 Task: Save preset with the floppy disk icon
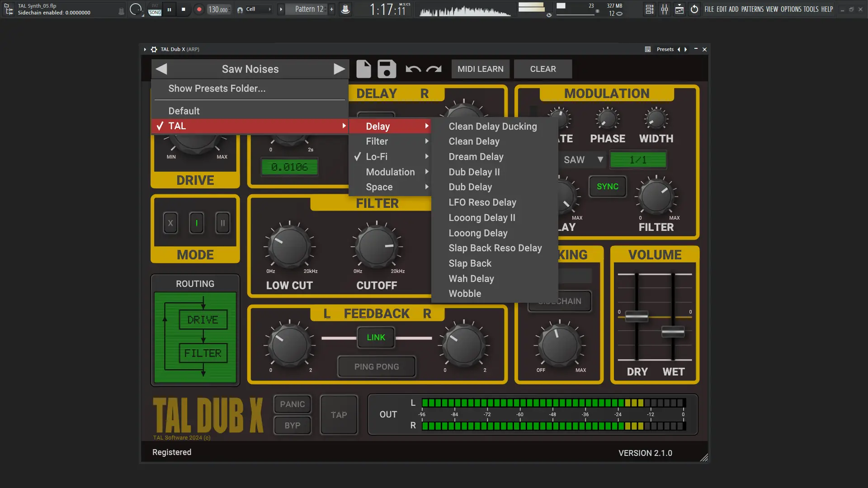pyautogui.click(x=387, y=69)
